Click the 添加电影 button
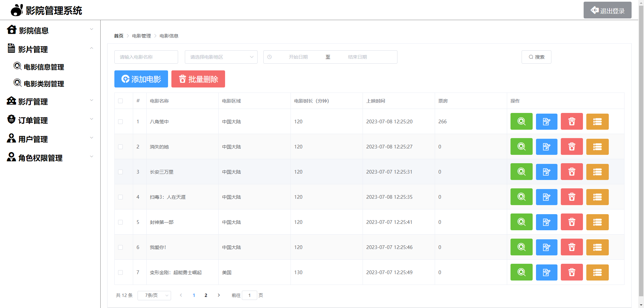This screenshot has height=308, width=644. (x=141, y=79)
